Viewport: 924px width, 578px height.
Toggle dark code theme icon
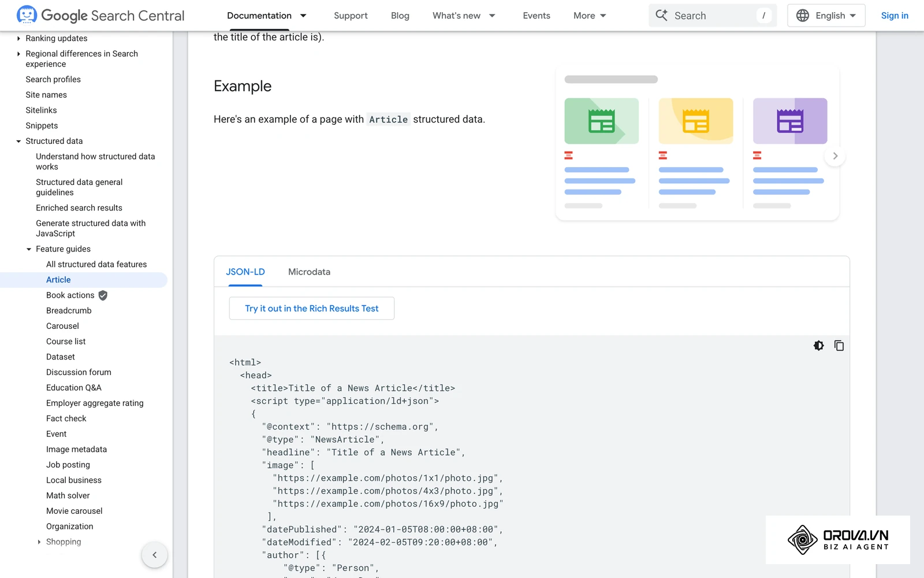coord(818,346)
